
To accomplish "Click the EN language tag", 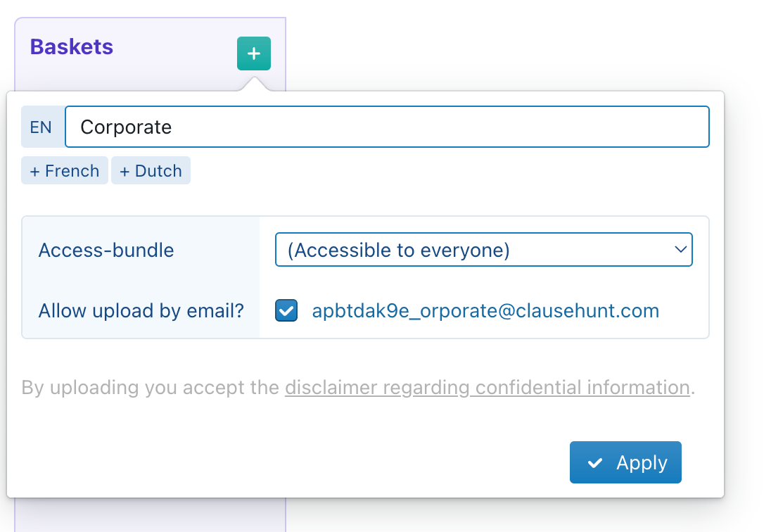I will coord(41,127).
